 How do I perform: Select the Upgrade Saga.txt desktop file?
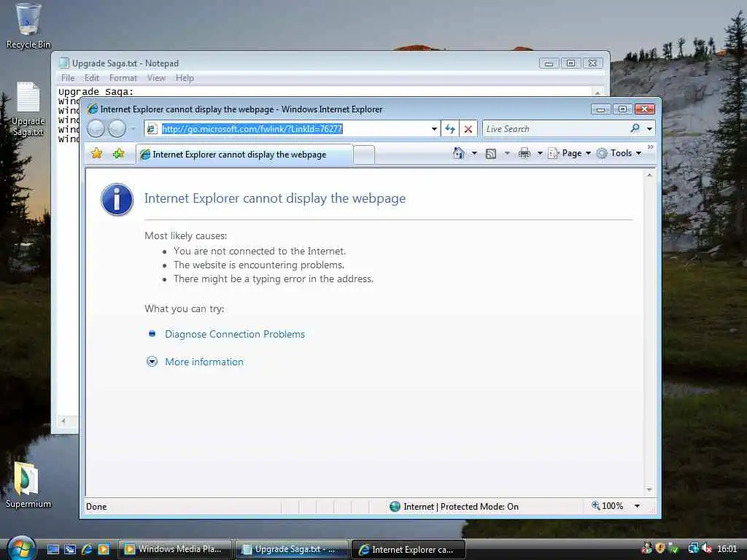click(28, 109)
